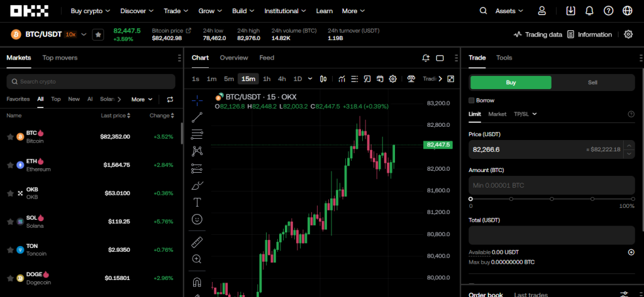Star the BTC Bitcoin row
The width and height of the screenshot is (644, 297).
tap(10, 137)
